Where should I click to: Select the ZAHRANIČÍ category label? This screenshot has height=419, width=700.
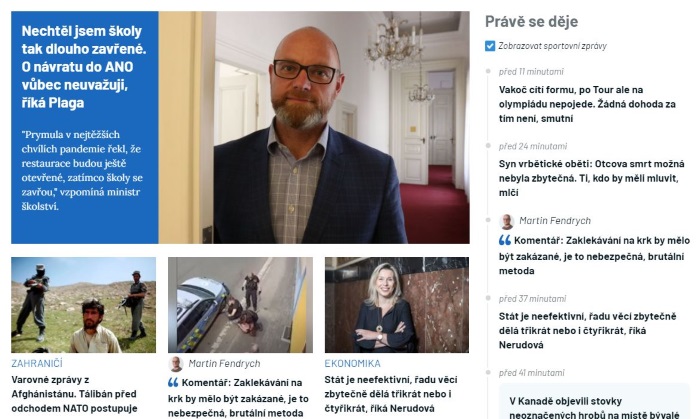click(37, 363)
